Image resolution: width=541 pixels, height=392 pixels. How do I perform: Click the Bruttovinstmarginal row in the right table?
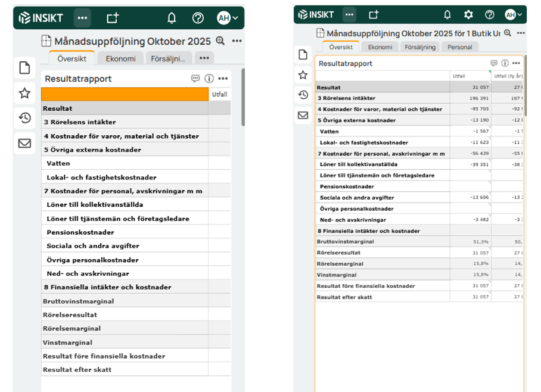click(346, 242)
